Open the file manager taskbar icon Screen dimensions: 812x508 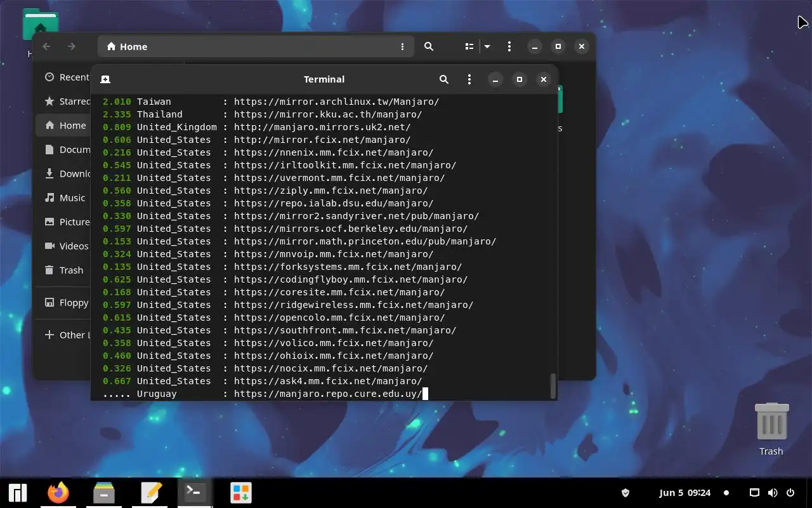point(104,493)
